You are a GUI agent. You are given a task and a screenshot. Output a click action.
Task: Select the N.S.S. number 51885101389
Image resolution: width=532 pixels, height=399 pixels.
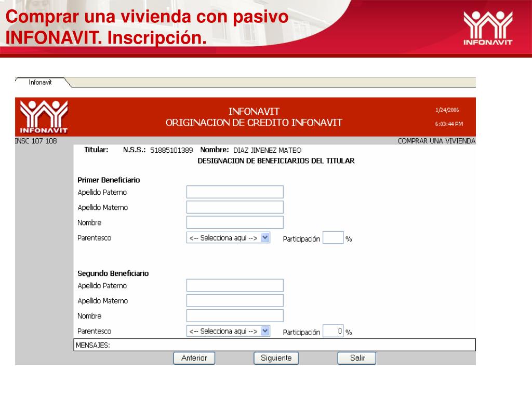pos(171,150)
